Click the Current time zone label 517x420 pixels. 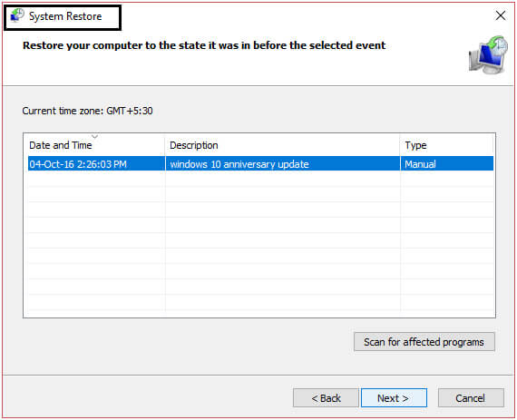click(87, 111)
